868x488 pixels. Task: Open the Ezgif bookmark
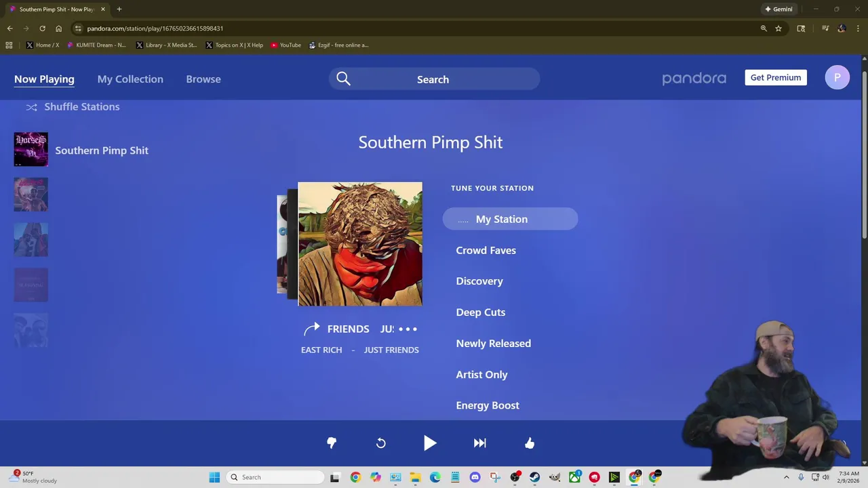338,45
